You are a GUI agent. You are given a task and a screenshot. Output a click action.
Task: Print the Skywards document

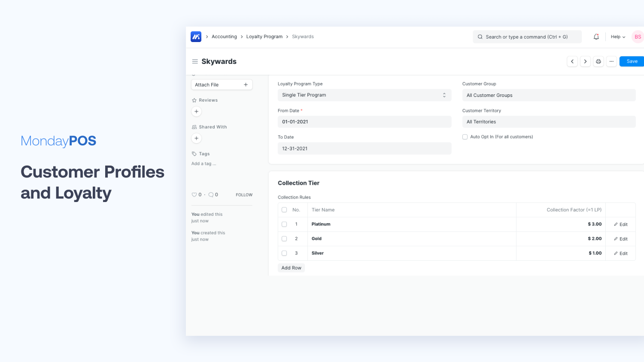[x=598, y=61]
